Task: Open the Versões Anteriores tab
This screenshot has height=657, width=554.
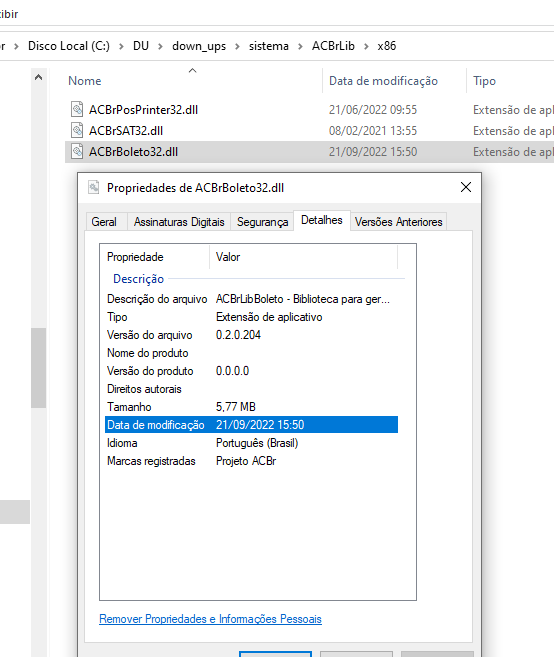Action: click(399, 222)
